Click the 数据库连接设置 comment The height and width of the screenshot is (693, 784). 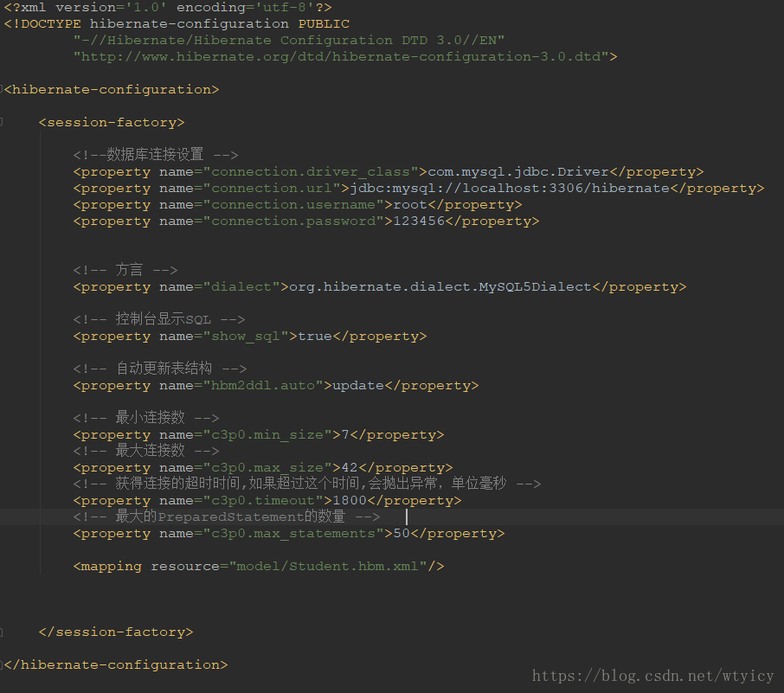tap(156, 155)
